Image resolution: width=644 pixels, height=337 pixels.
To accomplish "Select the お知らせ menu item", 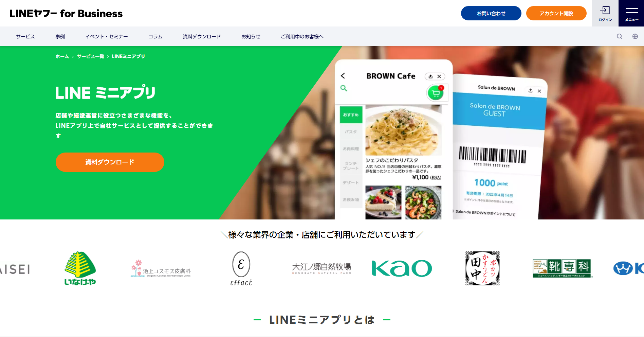I will point(251,36).
